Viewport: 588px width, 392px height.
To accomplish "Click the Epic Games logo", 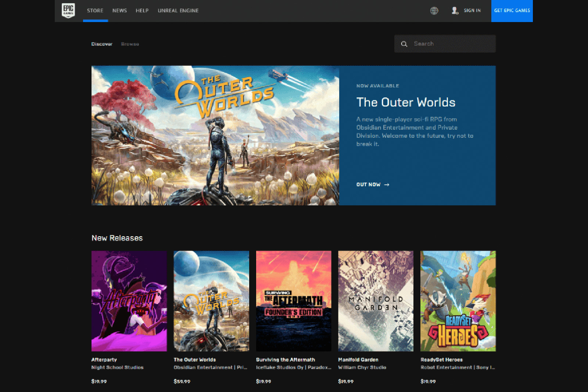I will (x=68, y=10).
